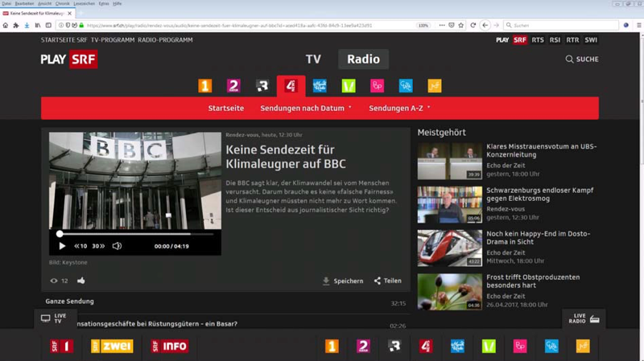Viewport: 644px width, 361px height.
Task: Open SRF info TV channel in bottom bar
Action: [170, 346]
